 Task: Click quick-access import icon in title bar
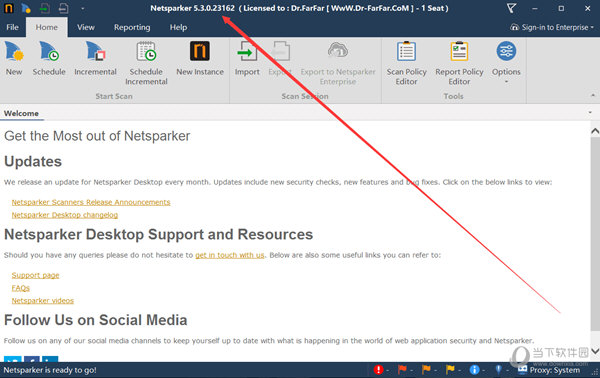(x=45, y=8)
